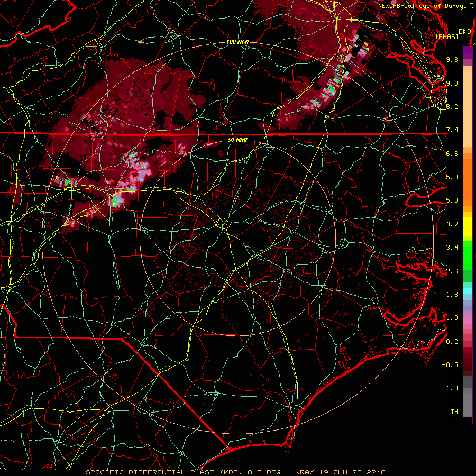Click the 0.2 value on the color scale
Image resolution: width=476 pixels, height=476 pixels.
(x=452, y=342)
